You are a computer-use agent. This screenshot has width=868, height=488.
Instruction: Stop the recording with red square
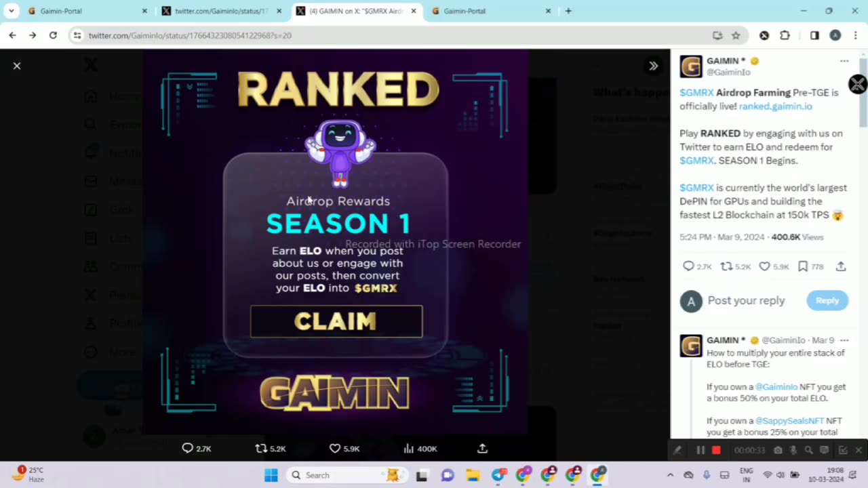click(716, 450)
